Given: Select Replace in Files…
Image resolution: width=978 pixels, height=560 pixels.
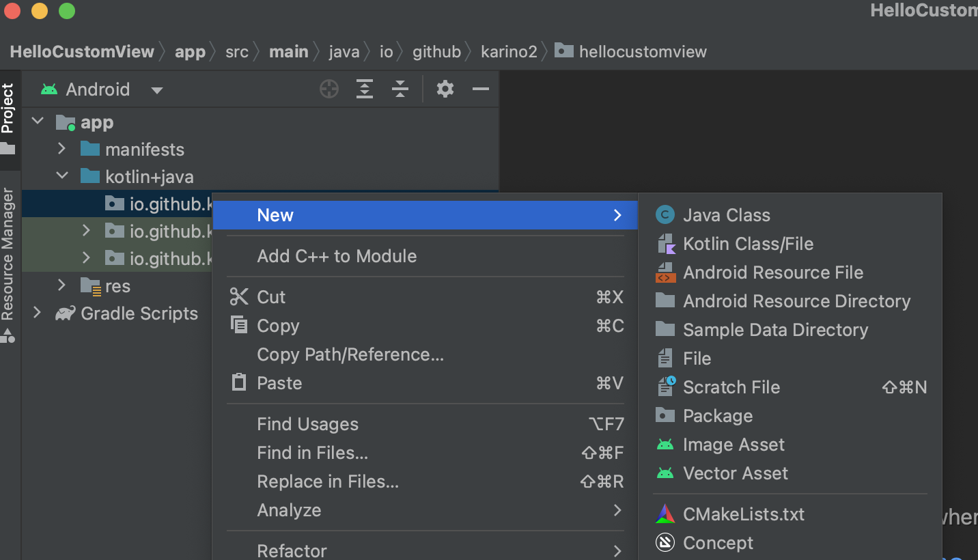Looking at the screenshot, I should point(425,481).
